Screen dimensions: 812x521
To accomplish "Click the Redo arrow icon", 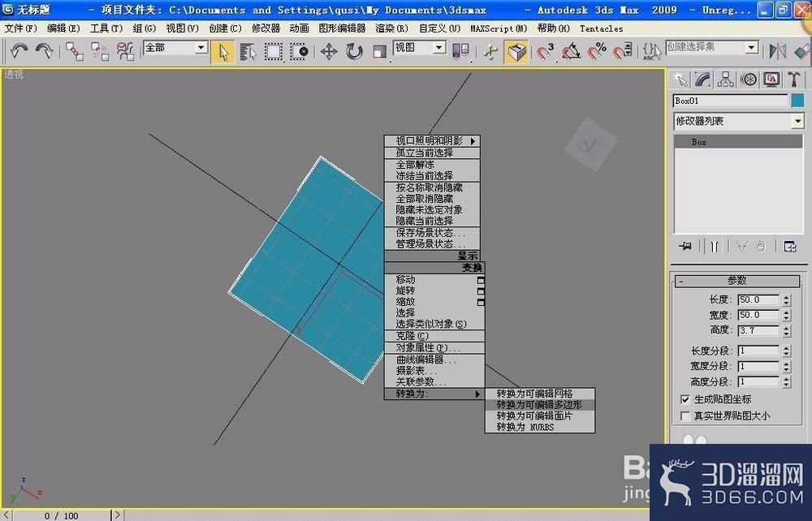I will (x=44, y=50).
